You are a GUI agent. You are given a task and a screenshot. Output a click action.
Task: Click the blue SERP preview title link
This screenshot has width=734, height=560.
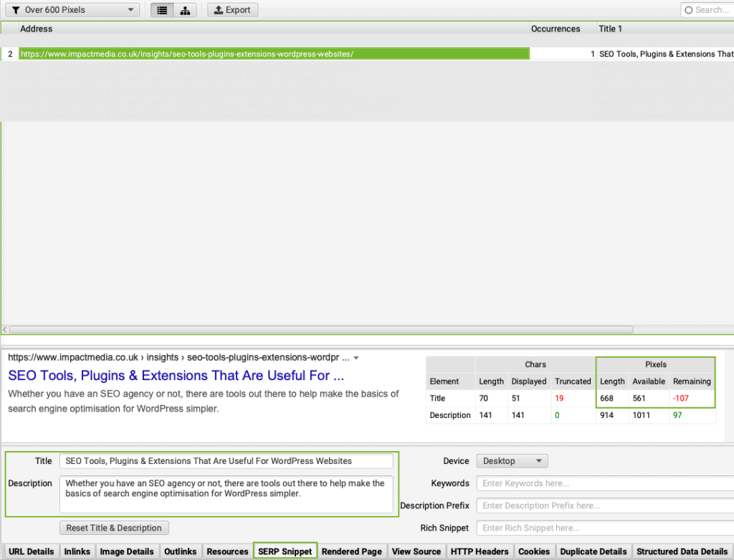(x=176, y=376)
